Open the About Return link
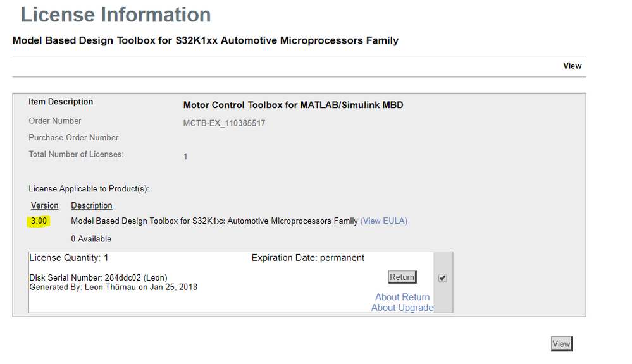632x364 pixels. (x=402, y=297)
